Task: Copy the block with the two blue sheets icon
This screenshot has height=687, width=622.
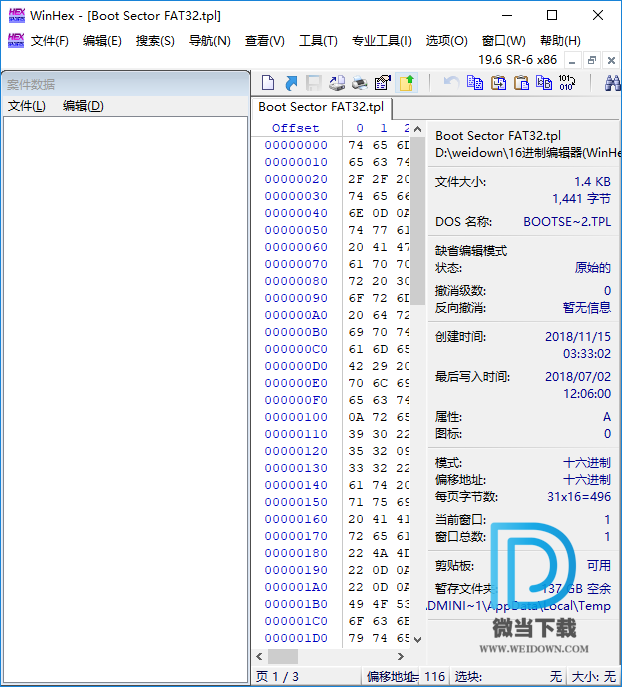Action: (x=475, y=83)
